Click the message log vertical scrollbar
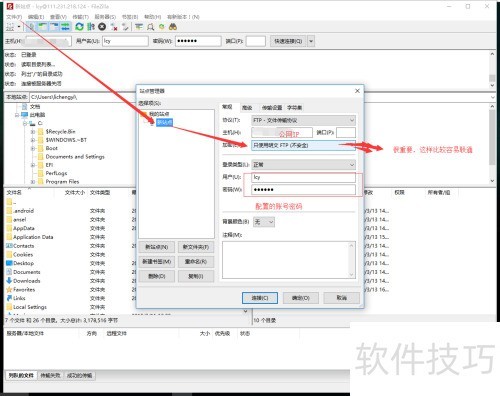The width and height of the screenshot is (500, 396). point(492,69)
